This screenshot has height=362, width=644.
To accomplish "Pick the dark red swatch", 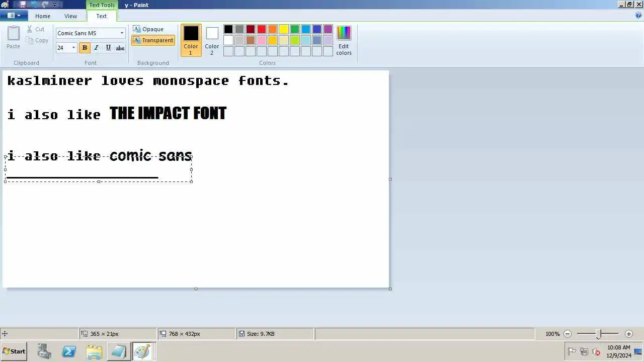I will tap(251, 29).
